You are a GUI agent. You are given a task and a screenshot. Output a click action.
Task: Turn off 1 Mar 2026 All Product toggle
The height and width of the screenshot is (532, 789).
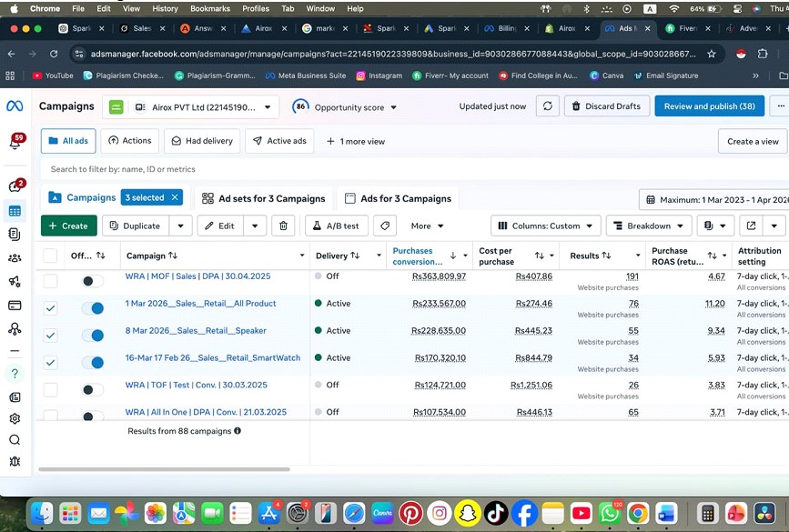tap(93, 307)
